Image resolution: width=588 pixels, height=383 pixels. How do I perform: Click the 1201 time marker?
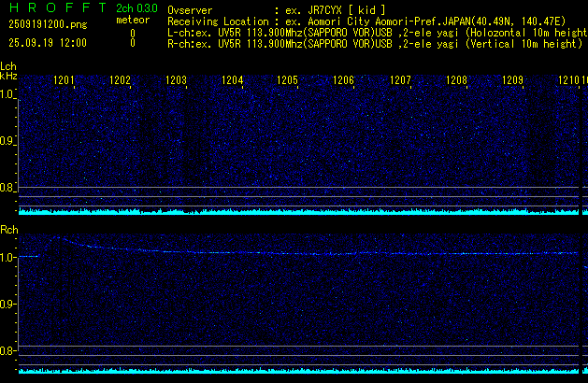(65, 81)
